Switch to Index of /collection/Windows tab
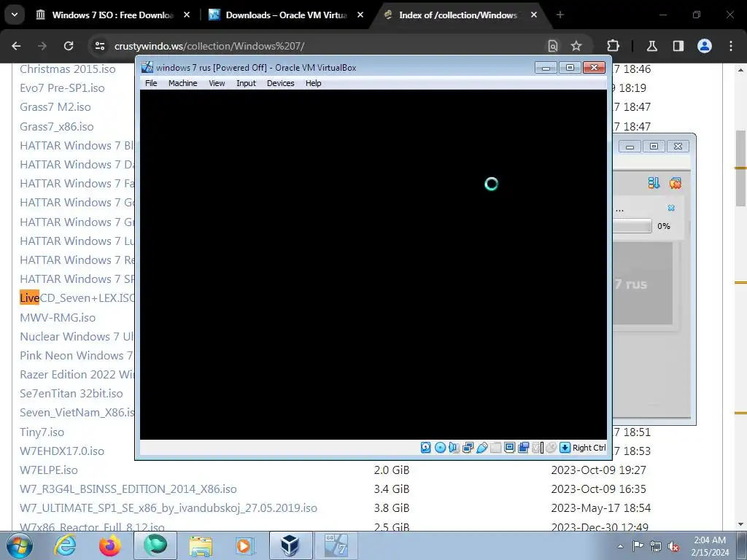 460,15
